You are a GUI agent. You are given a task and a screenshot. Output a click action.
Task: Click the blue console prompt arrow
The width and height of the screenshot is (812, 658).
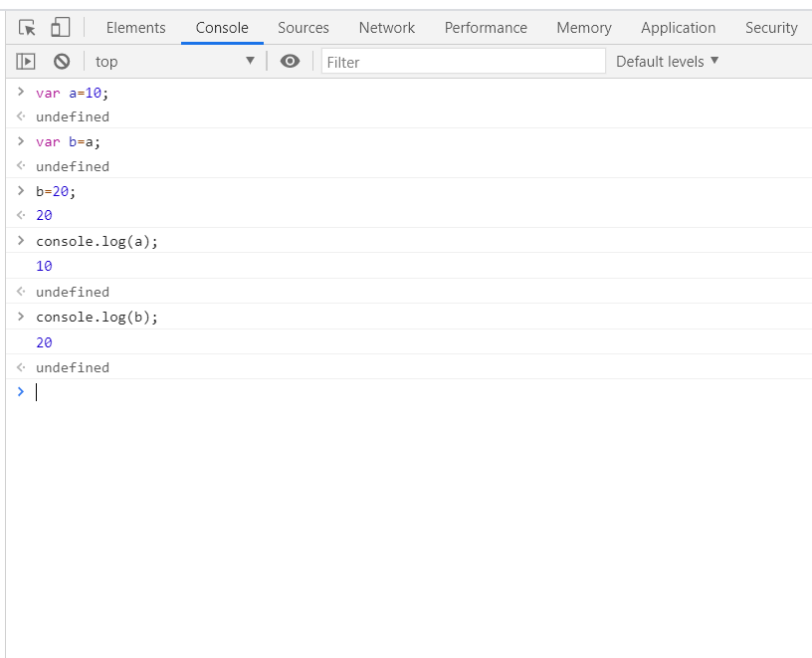(20, 391)
